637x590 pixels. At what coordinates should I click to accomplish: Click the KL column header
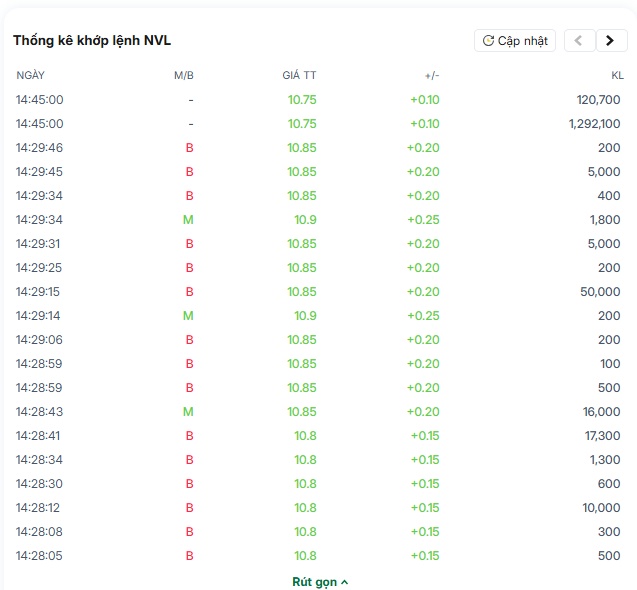coord(618,76)
